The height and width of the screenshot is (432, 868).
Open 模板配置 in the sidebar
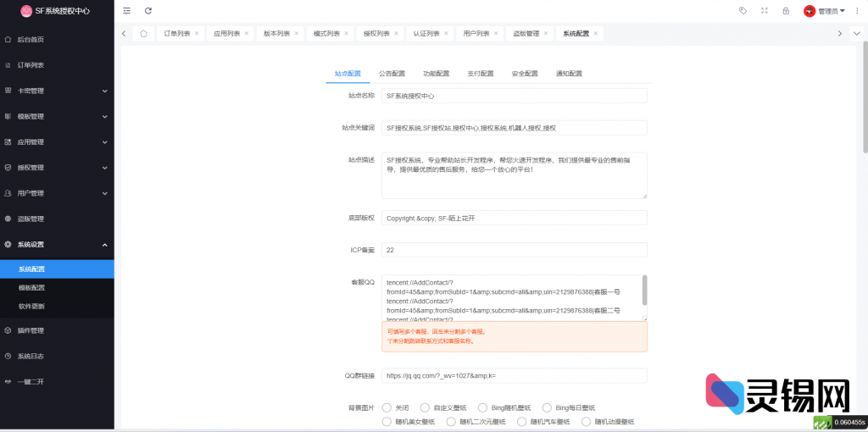click(32, 288)
